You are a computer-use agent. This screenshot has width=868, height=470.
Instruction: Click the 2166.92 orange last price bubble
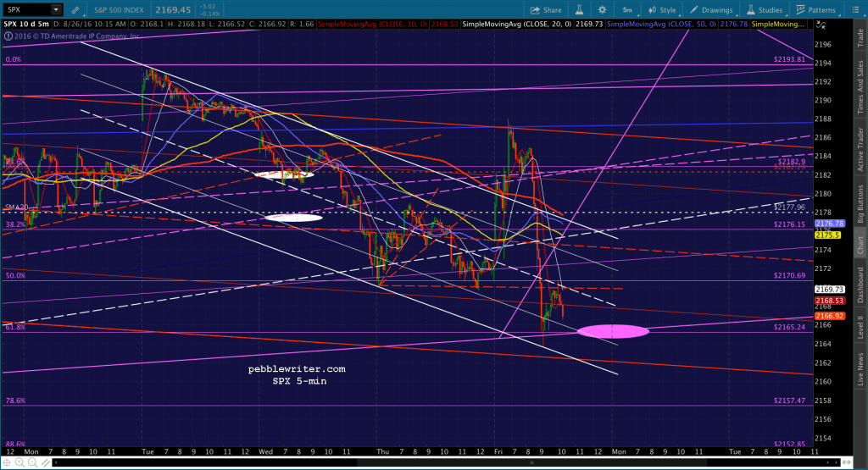click(x=829, y=316)
